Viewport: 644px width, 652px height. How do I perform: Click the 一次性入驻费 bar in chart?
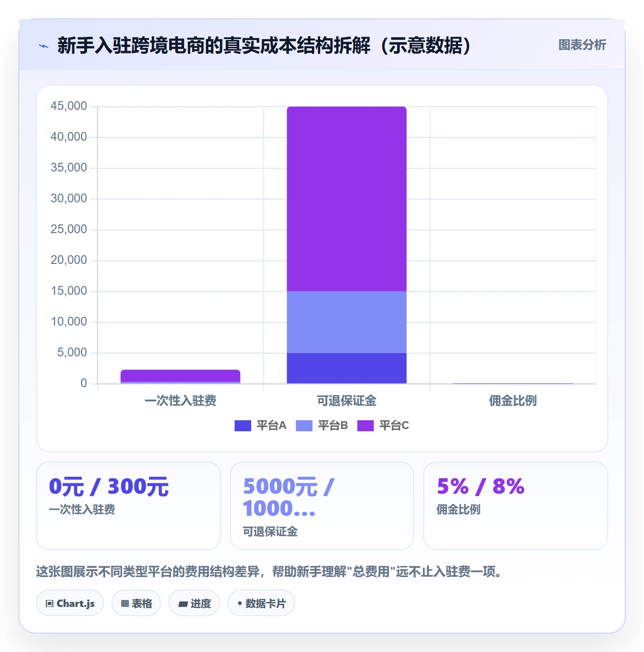pos(180,376)
